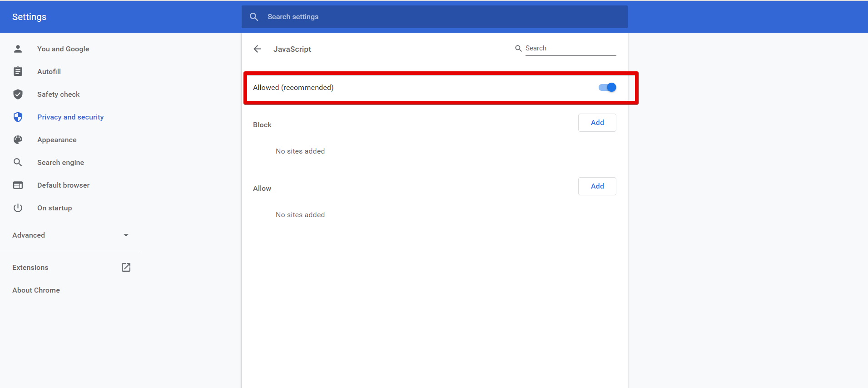Toggle off the Allowed (recommended) JavaScript switch
868x388 pixels.
(x=607, y=88)
